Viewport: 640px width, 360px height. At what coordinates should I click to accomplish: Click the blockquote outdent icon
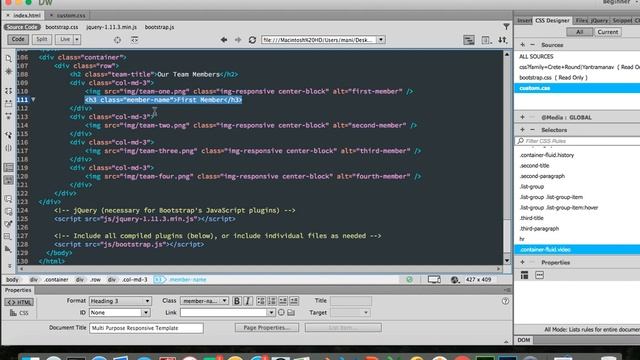283,301
